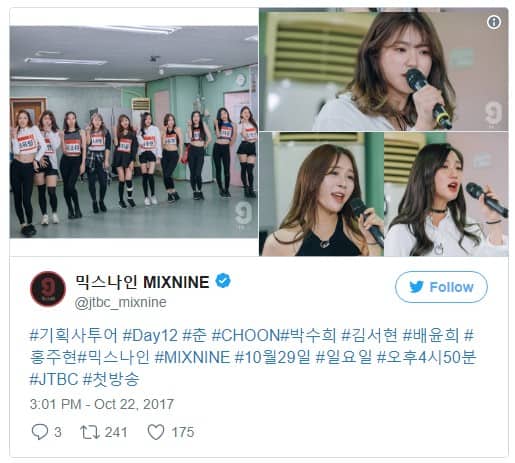Viewport: 515px width, 463px height.
Task: Open the info icon on photo
Action: point(494,22)
